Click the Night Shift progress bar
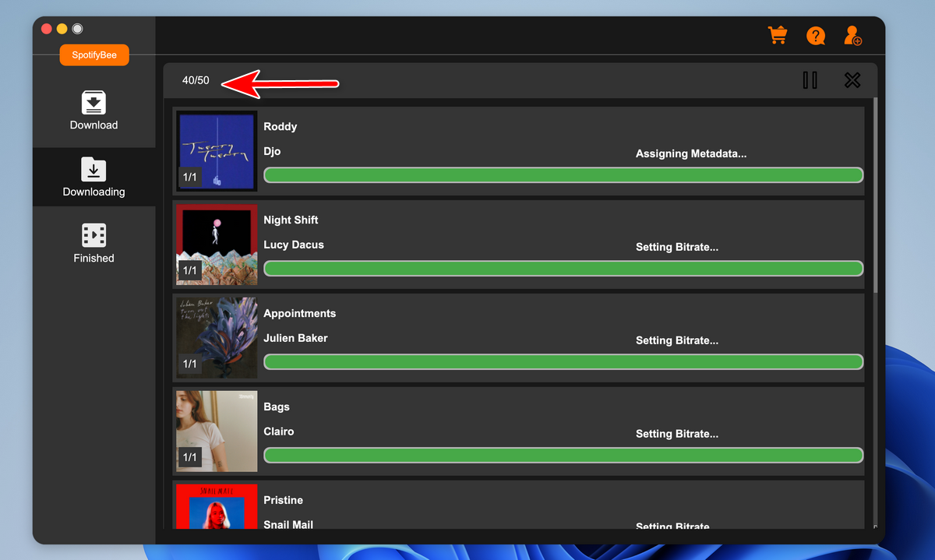This screenshot has width=935, height=560. point(563,269)
